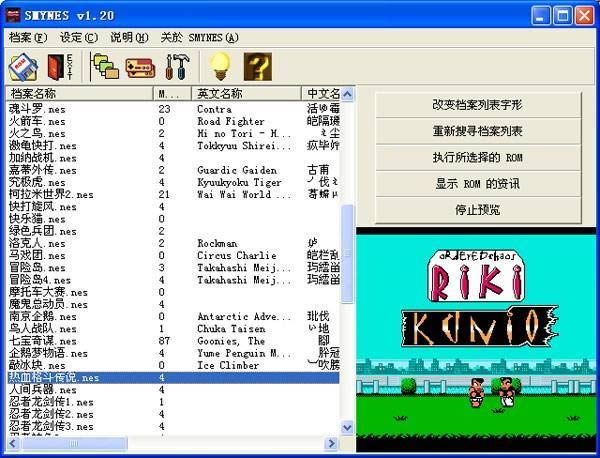Select 洛克人.nes in the file list
Viewport: 600px width, 458px height.
pyautogui.click(x=37, y=243)
